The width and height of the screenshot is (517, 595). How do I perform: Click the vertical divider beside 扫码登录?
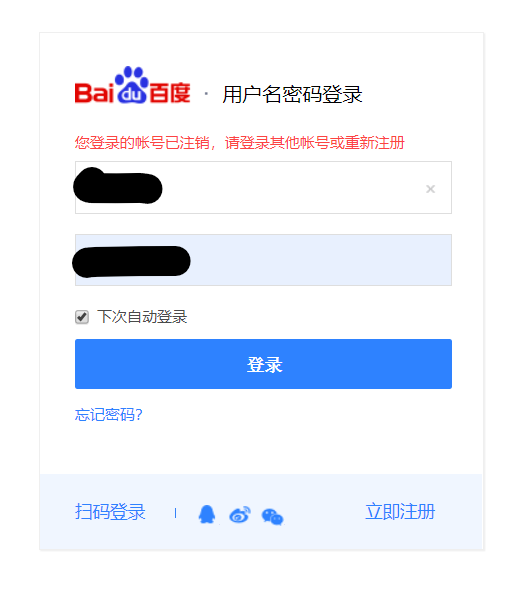click(x=175, y=513)
